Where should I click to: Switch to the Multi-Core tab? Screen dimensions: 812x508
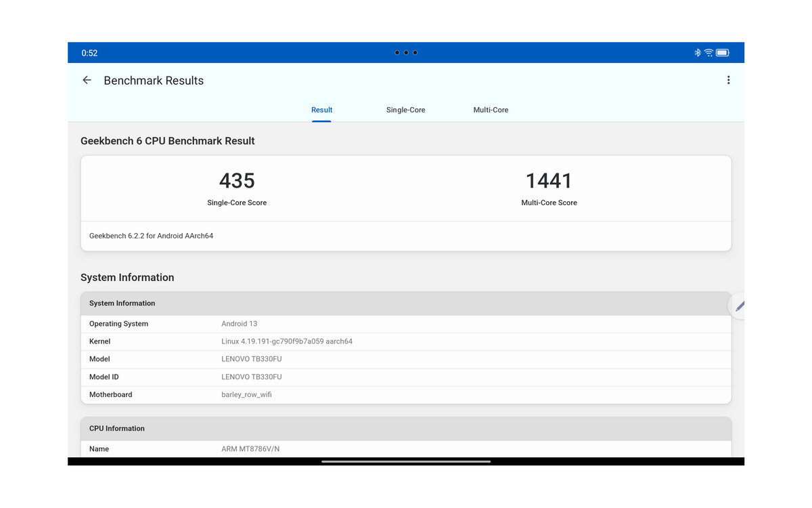491,110
